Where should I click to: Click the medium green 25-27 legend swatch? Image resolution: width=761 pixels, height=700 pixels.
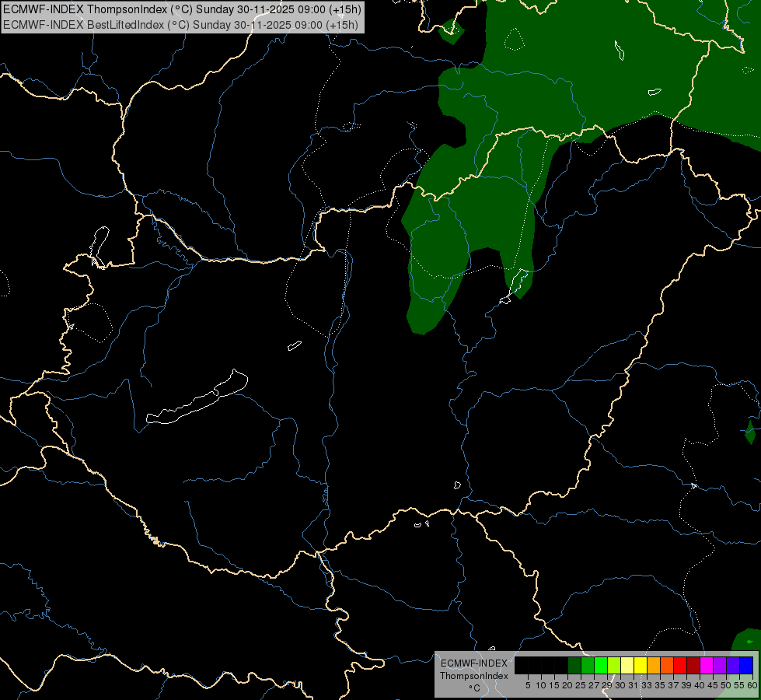[588, 665]
